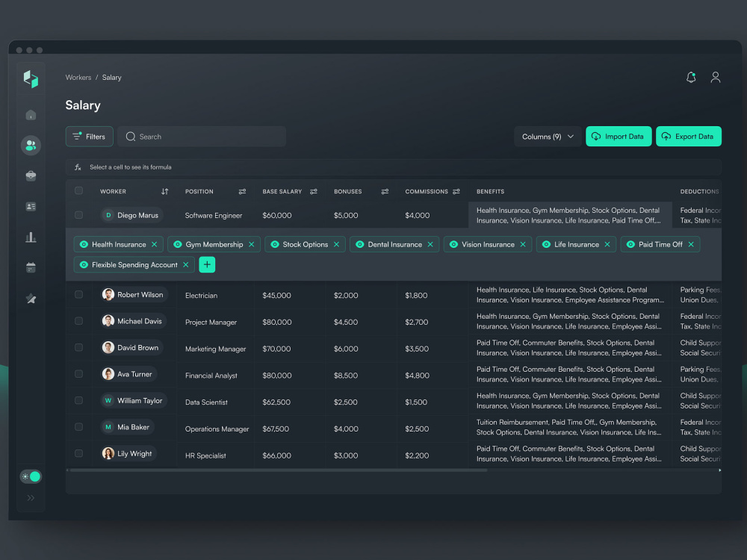Open Base Salary column filter icon
The width and height of the screenshot is (747, 560).
tap(314, 191)
